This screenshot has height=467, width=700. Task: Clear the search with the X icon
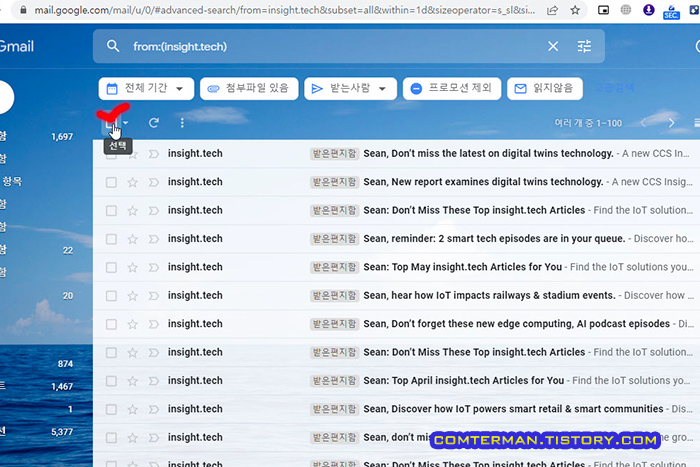pos(553,46)
